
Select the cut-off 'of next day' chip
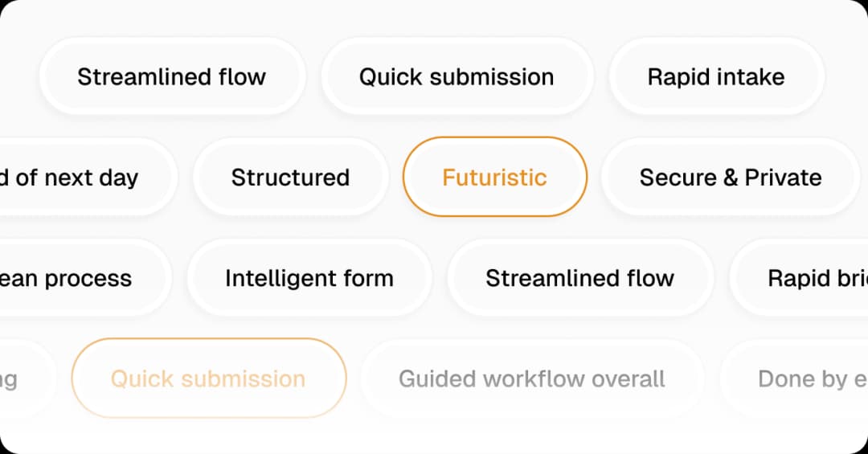[x=76, y=178]
